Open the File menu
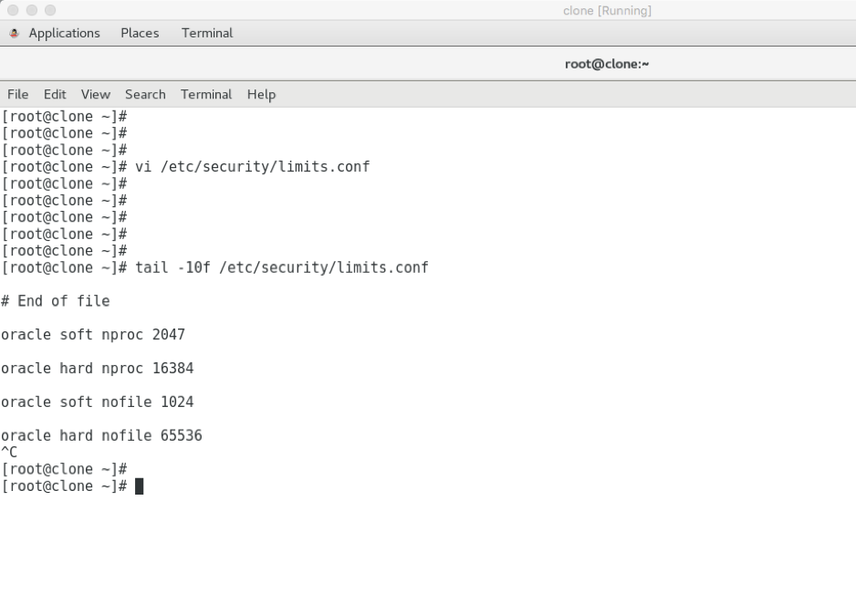Screen dimensions: 856x616 point(17,94)
